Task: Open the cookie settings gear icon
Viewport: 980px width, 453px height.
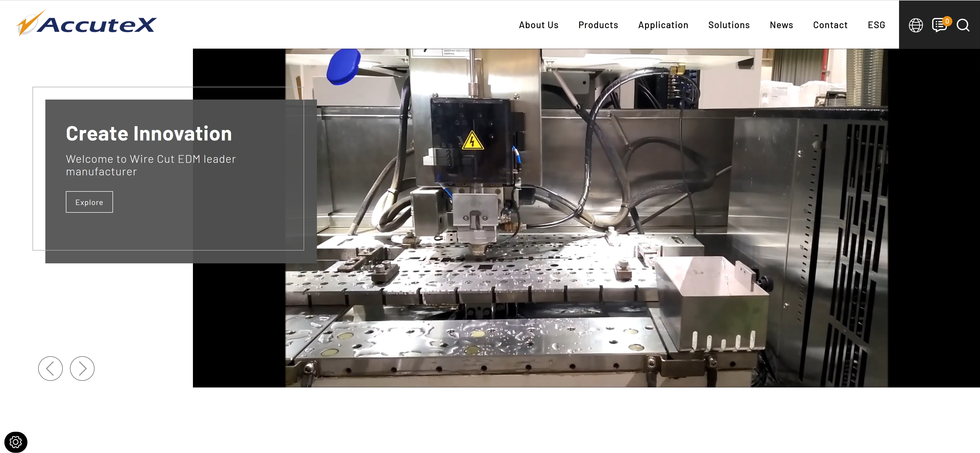Action: 16,442
